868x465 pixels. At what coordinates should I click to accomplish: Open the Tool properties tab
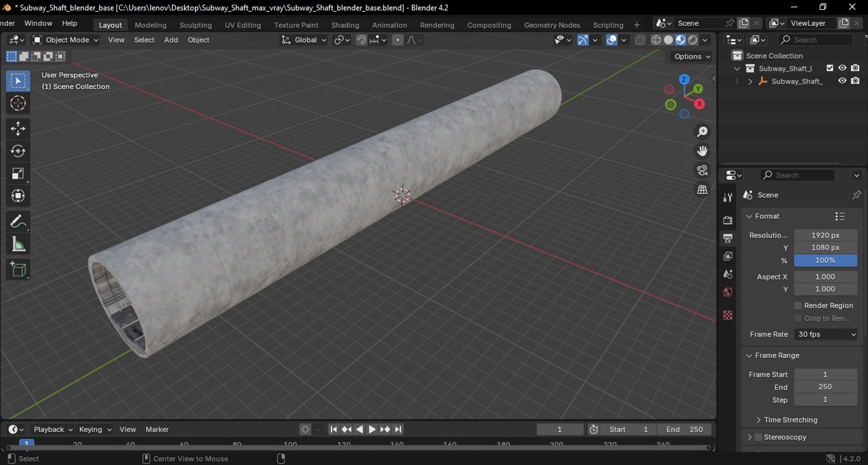point(728,197)
